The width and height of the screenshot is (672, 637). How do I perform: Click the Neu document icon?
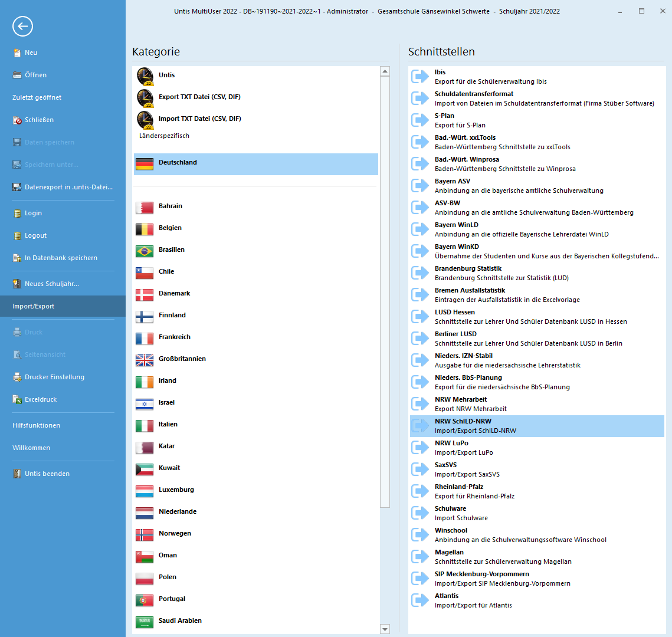17,52
